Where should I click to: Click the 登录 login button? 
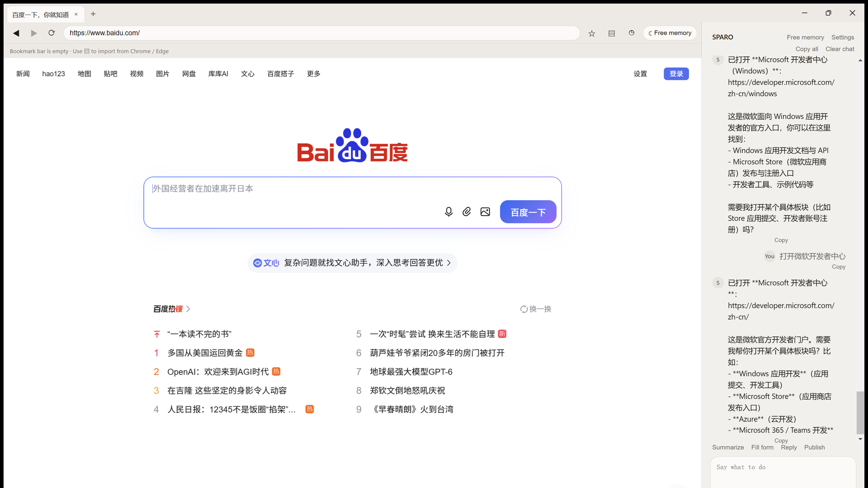point(676,74)
